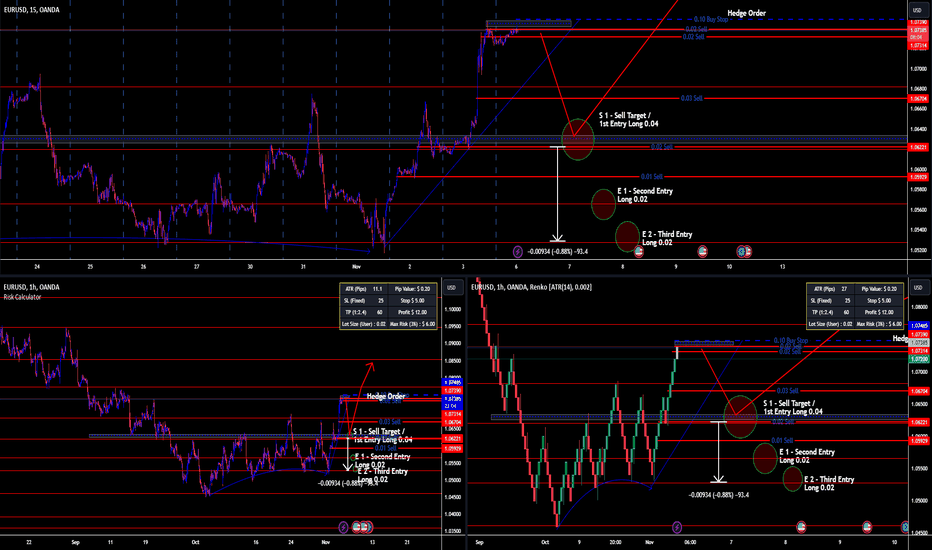Click the E 2 - Third Entry note in the top chart
Viewport: 932px width, 550px height.
[x=667, y=238]
